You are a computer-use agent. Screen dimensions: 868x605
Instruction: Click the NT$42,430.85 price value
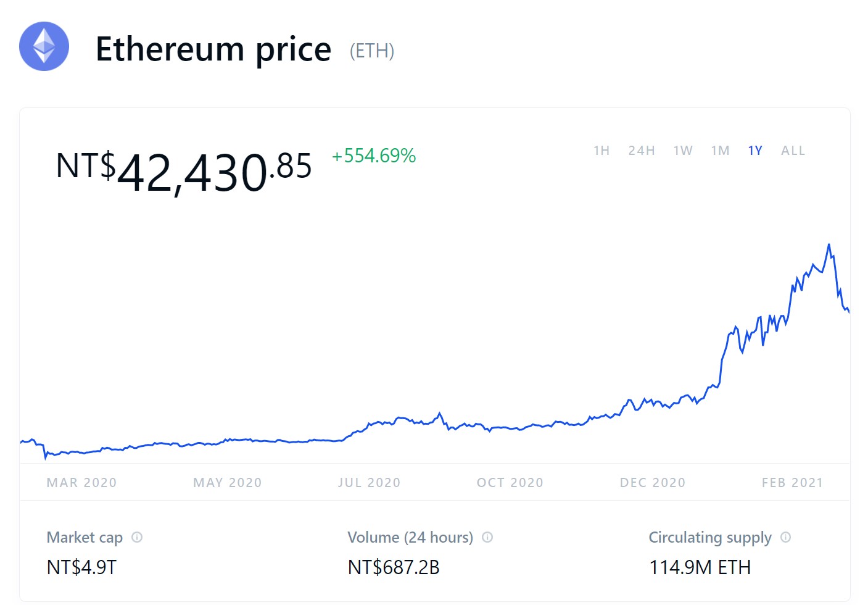coord(184,172)
